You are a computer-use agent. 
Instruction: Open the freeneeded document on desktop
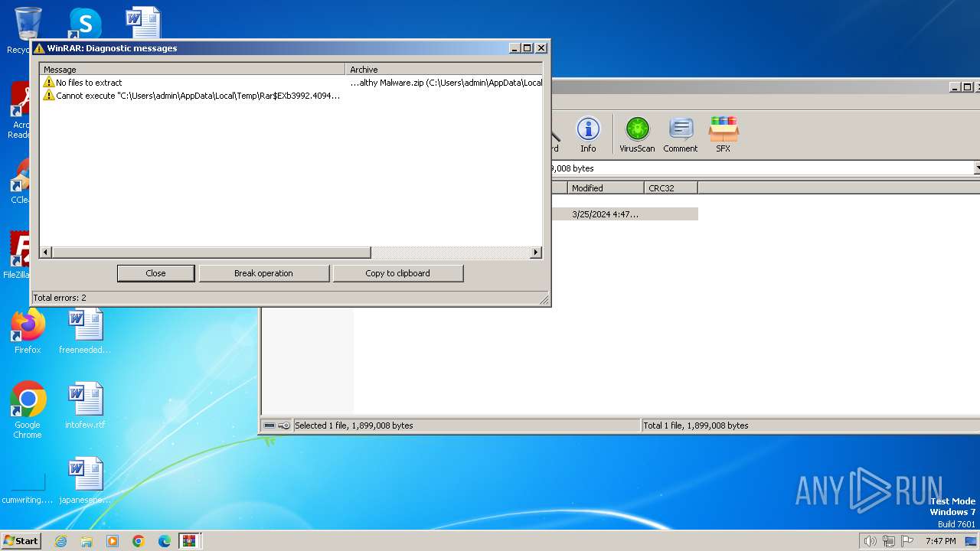[85, 332]
